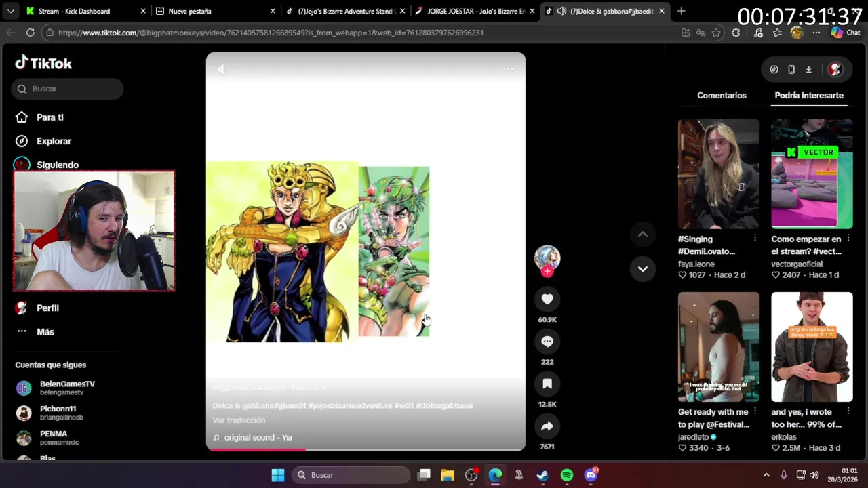Seek on the video progress bar
The height and width of the screenshot is (488, 868).
pyautogui.click(x=366, y=449)
